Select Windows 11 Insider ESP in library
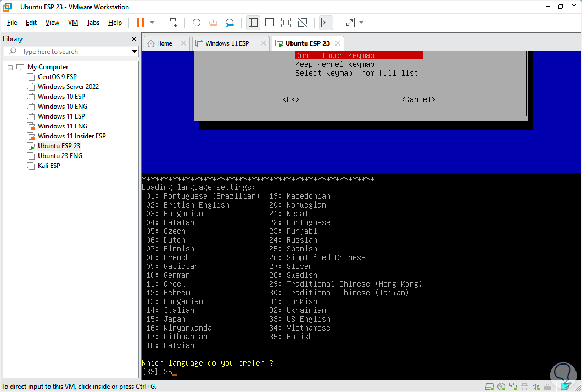This screenshot has width=582, height=392. (x=71, y=136)
